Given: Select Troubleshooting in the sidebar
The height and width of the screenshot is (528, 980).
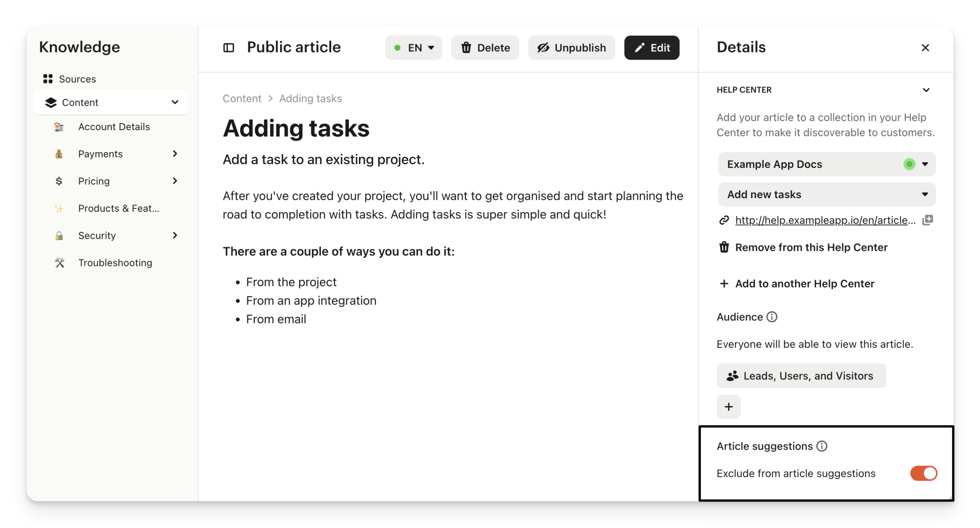Looking at the screenshot, I should point(115,263).
